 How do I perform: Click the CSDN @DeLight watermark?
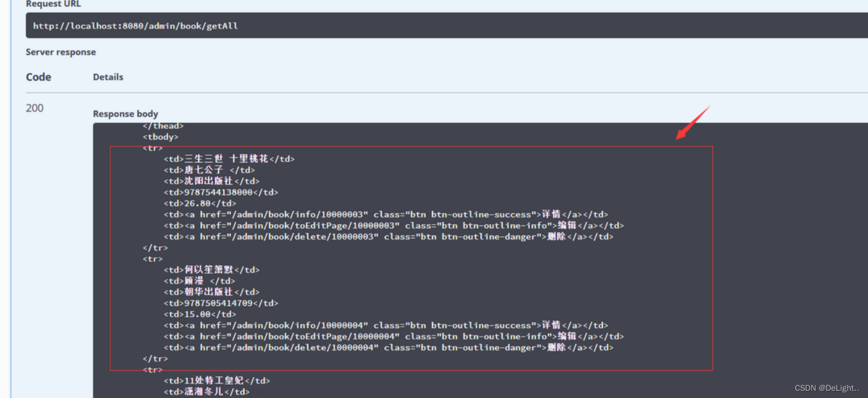tap(826, 388)
